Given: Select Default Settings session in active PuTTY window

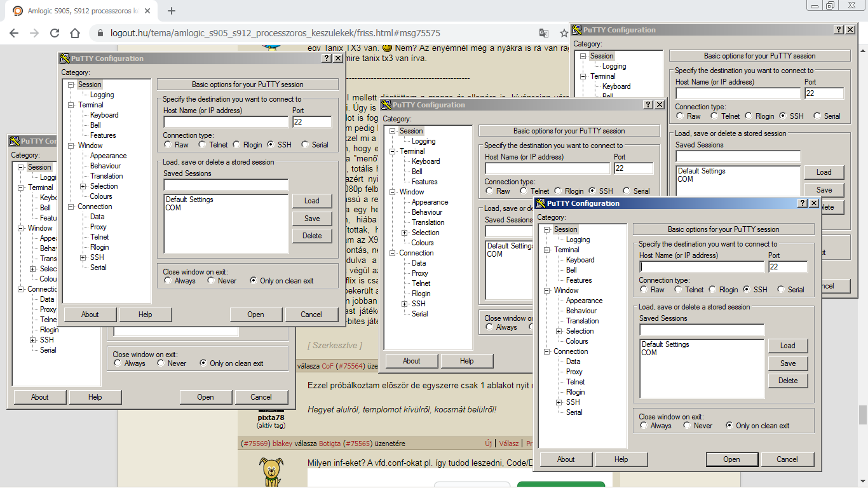Looking at the screenshot, I should coord(665,344).
